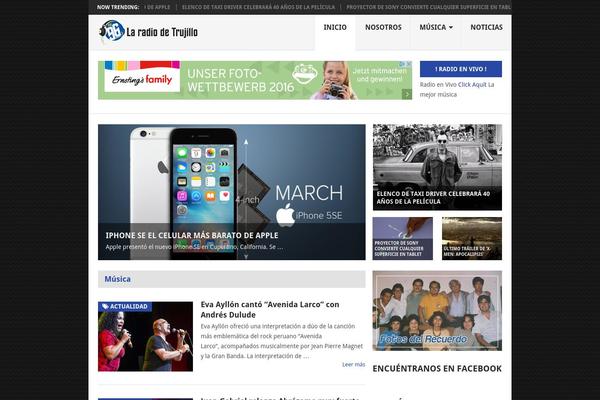This screenshot has height=400, width=600.
Task: Click the La radio de Trujillo site title
Action: [162, 32]
